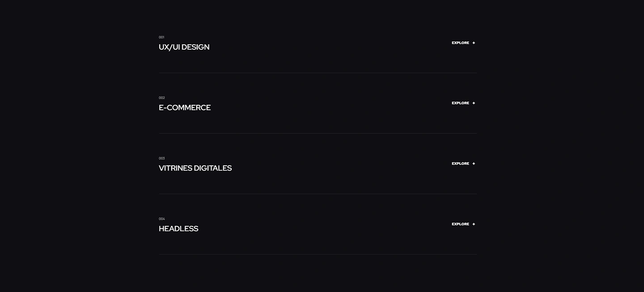Open the E-COMMERCE service title
Image resolution: width=644 pixels, height=292 pixels.
tap(184, 108)
